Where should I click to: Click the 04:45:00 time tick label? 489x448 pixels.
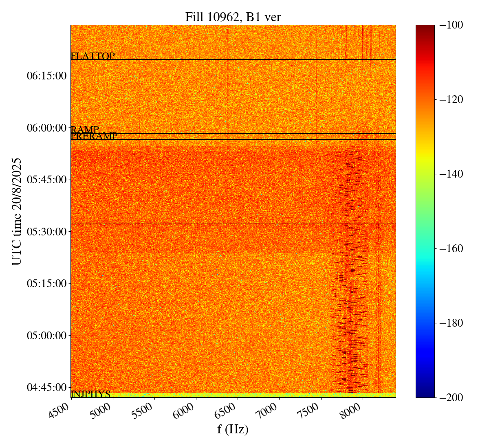[46, 387]
